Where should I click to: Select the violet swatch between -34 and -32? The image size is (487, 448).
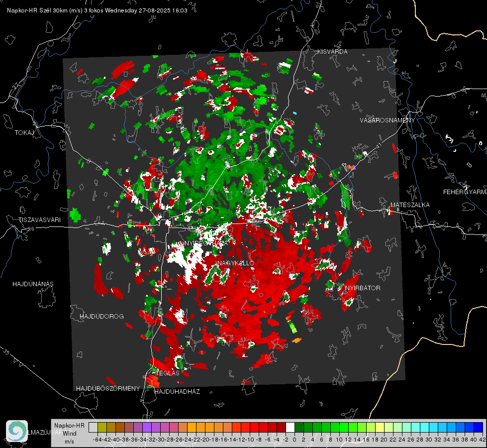click(147, 427)
